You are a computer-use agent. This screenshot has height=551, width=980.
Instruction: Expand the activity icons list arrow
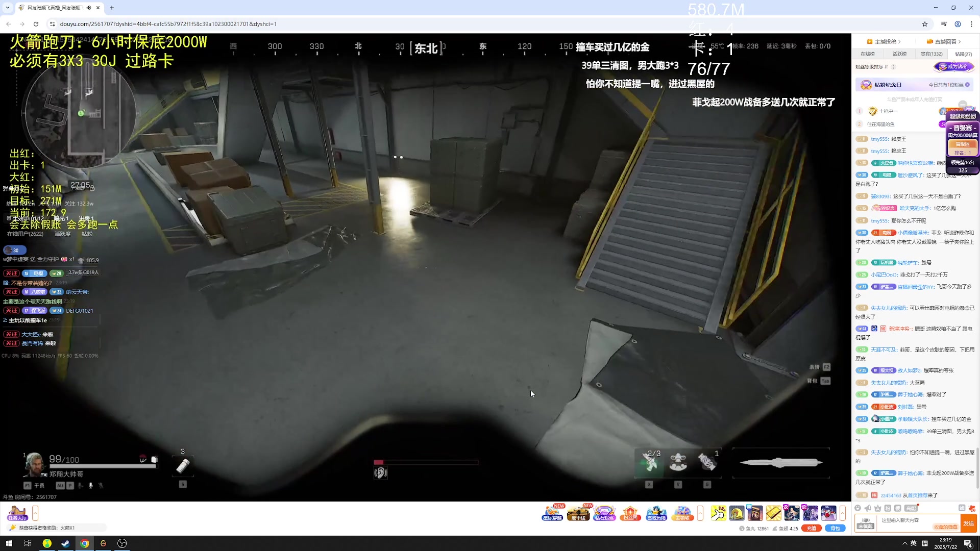tap(700, 513)
